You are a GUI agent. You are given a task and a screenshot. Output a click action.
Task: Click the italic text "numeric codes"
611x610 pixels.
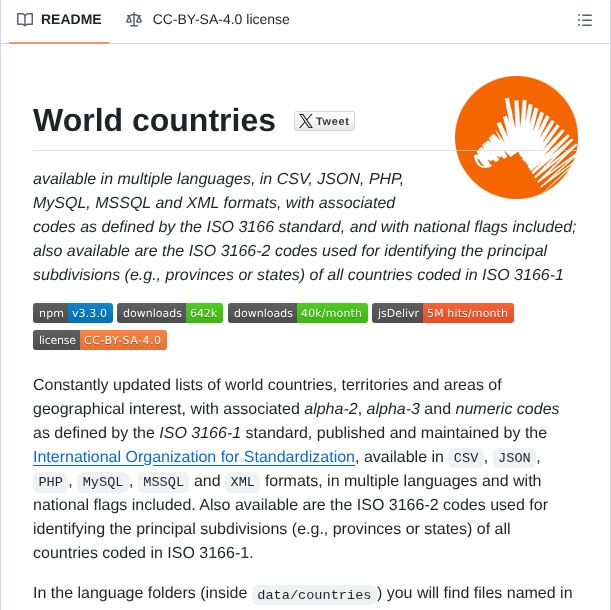(507, 409)
